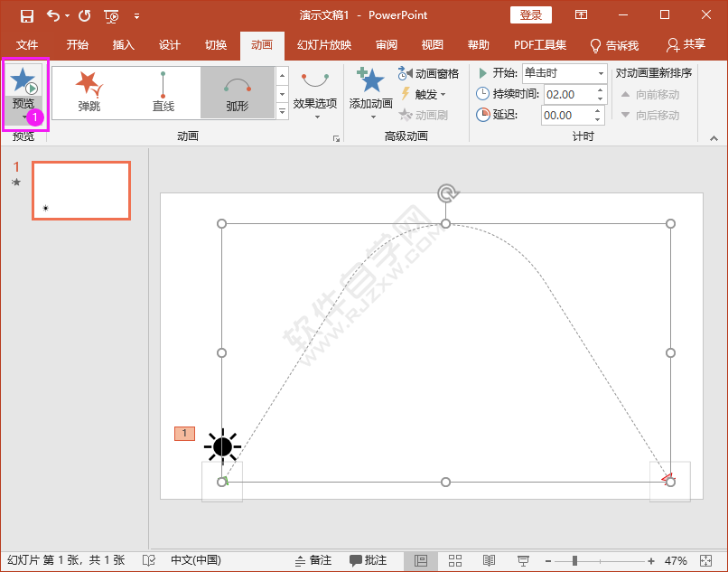Choose the Line (直线) motion path
The width and height of the screenshot is (728, 572).
pos(163,92)
